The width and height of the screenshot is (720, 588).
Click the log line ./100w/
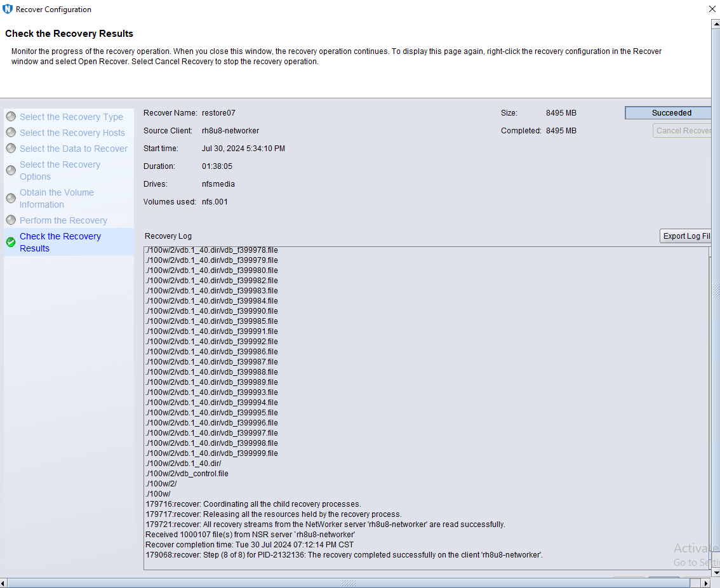click(x=158, y=494)
